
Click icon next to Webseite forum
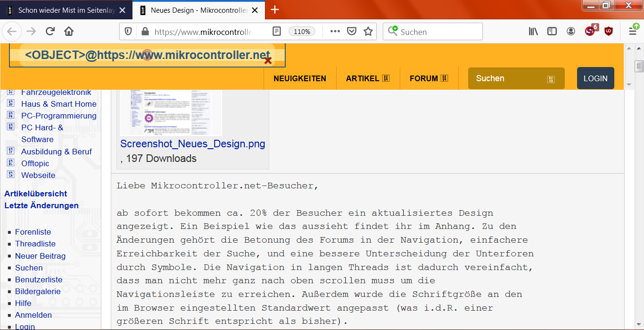tap(11, 174)
